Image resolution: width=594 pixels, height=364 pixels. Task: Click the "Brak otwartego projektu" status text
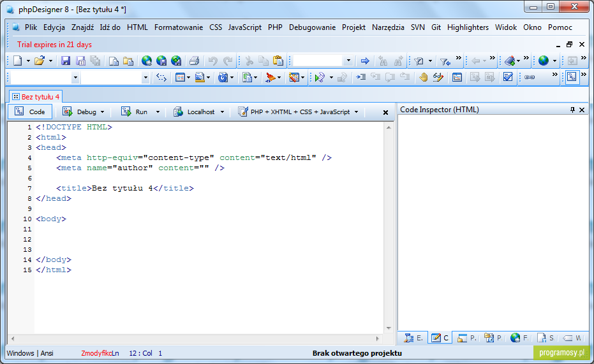(357, 353)
